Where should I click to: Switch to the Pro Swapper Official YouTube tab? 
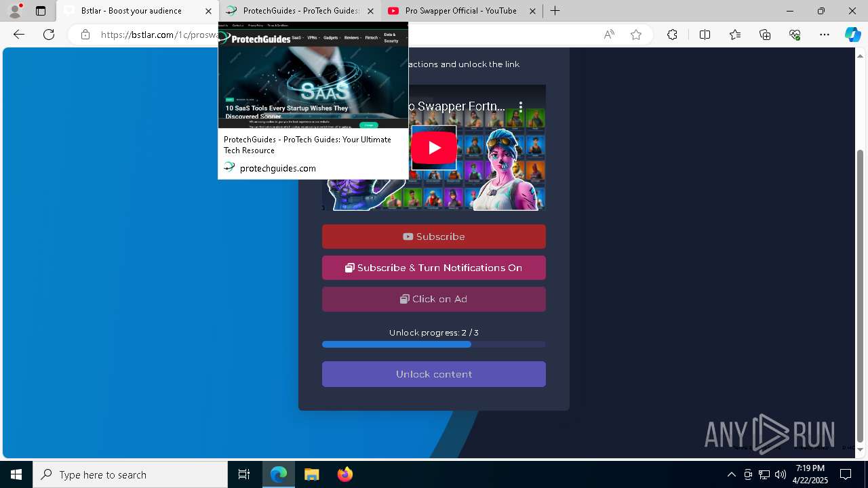462,11
